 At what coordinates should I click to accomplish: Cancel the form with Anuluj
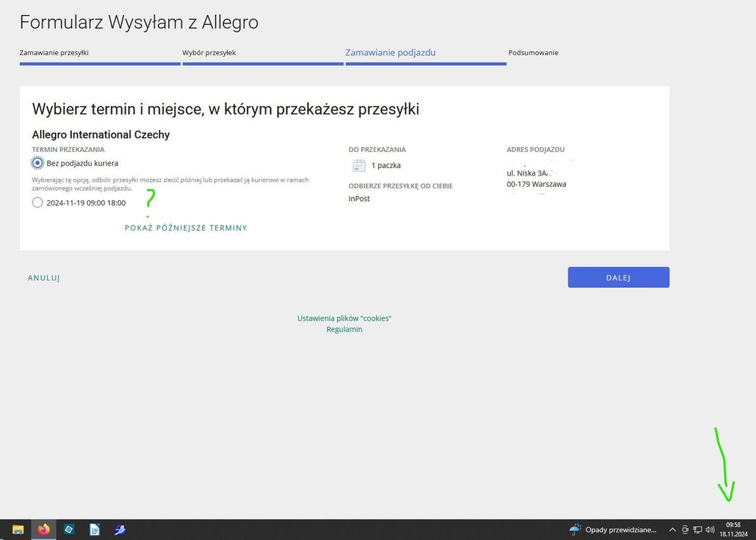pos(44,278)
